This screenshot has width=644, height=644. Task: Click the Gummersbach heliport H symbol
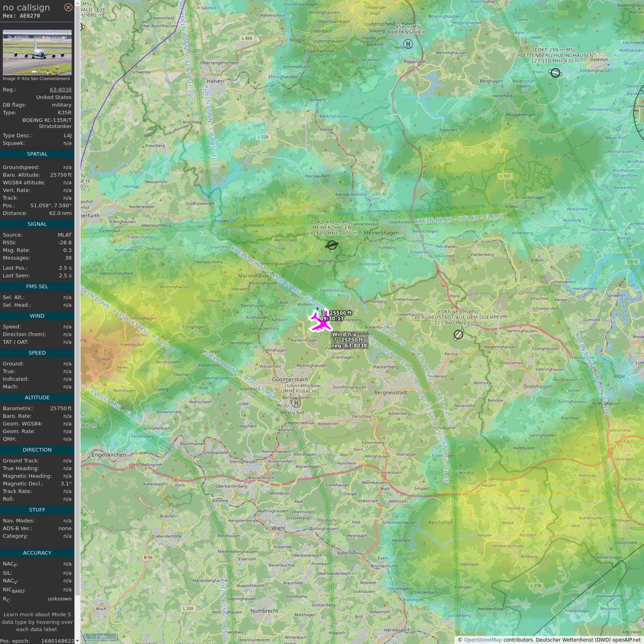click(x=296, y=403)
